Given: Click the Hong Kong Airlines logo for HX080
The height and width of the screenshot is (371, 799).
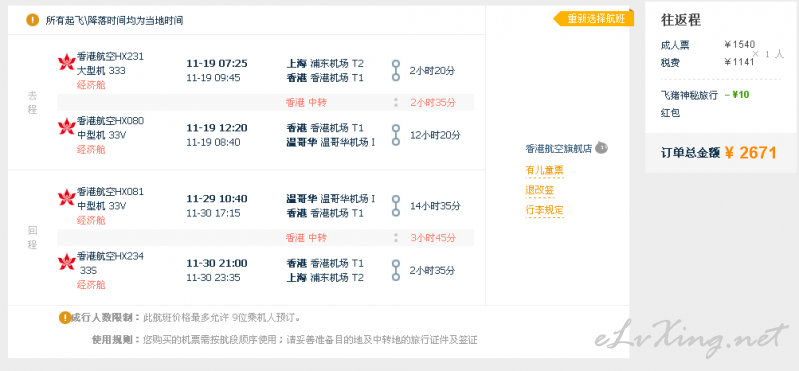Looking at the screenshot, I should coord(67,127).
